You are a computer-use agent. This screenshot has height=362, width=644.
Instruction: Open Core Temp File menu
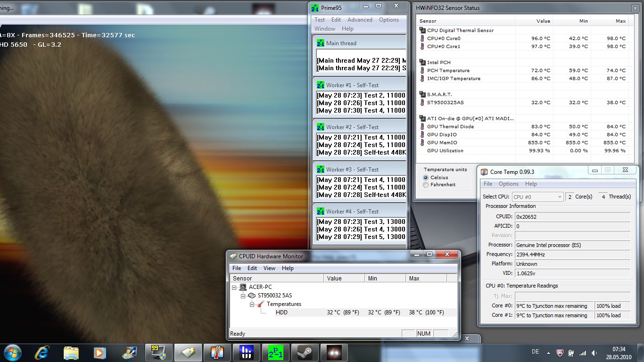point(488,184)
